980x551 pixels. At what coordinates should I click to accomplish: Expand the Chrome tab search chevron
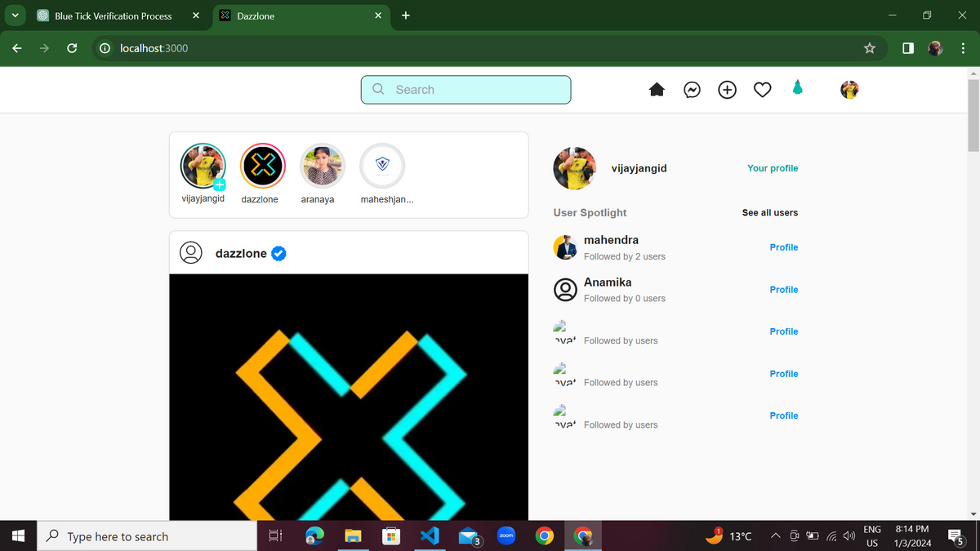point(15,16)
